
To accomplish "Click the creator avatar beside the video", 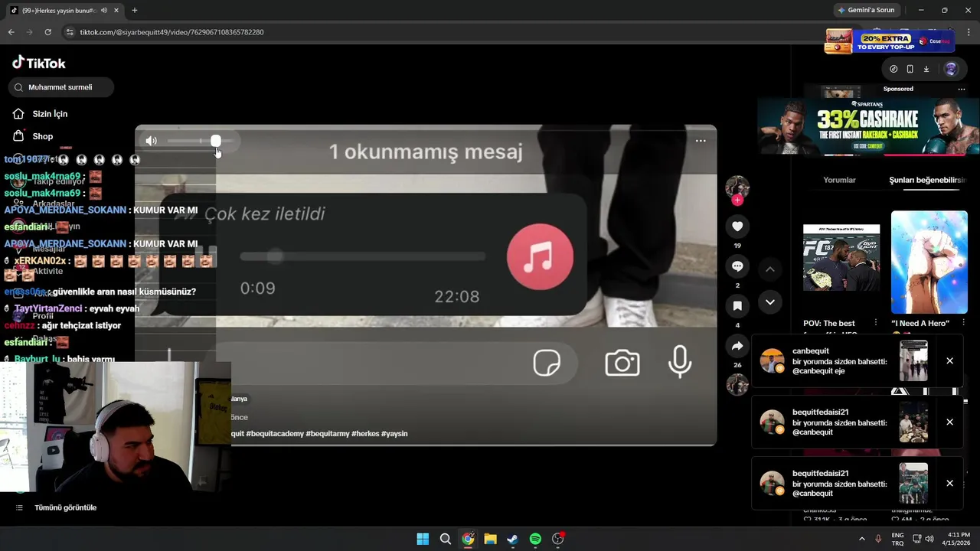I will (737, 187).
